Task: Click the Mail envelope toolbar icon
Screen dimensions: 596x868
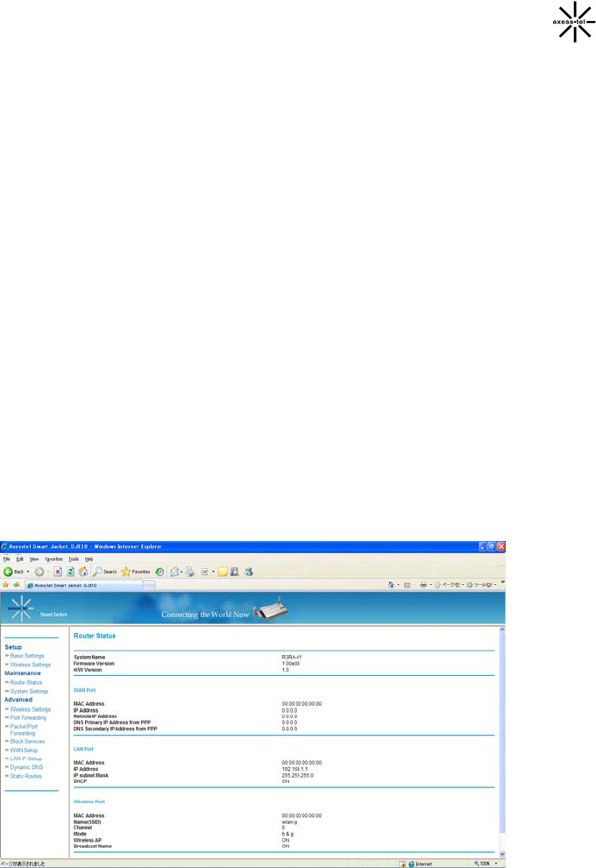Action: (x=174, y=572)
